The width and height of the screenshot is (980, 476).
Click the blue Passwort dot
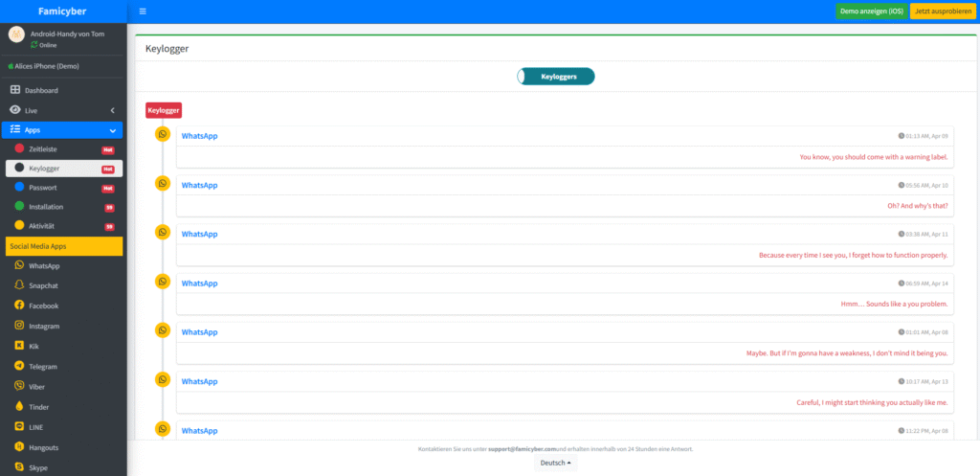tap(19, 187)
